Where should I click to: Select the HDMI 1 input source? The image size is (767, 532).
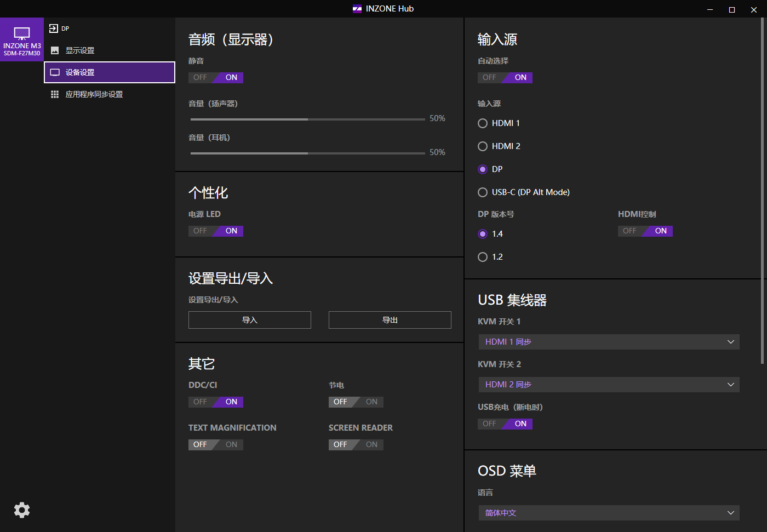tap(483, 123)
